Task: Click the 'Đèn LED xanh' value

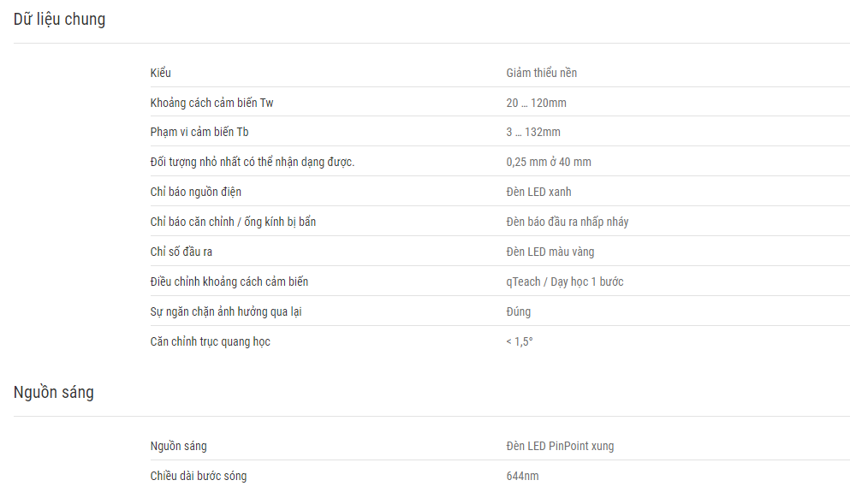Action: 538,192
